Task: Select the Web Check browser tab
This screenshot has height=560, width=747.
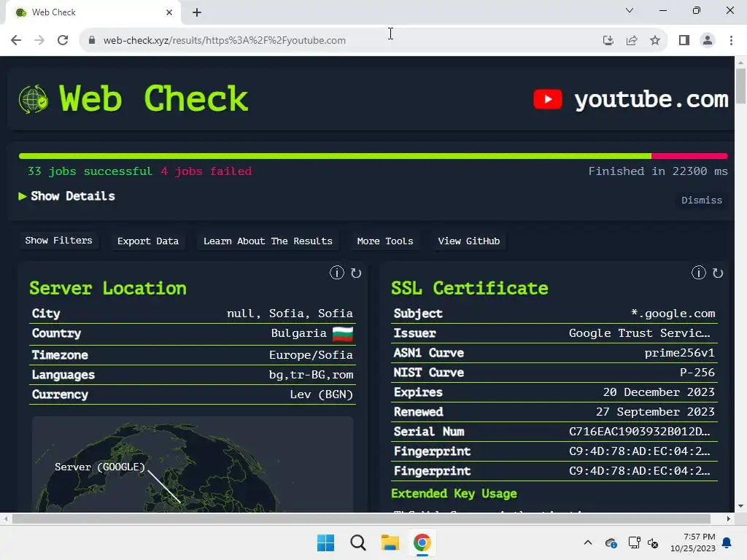Action: 93,12
